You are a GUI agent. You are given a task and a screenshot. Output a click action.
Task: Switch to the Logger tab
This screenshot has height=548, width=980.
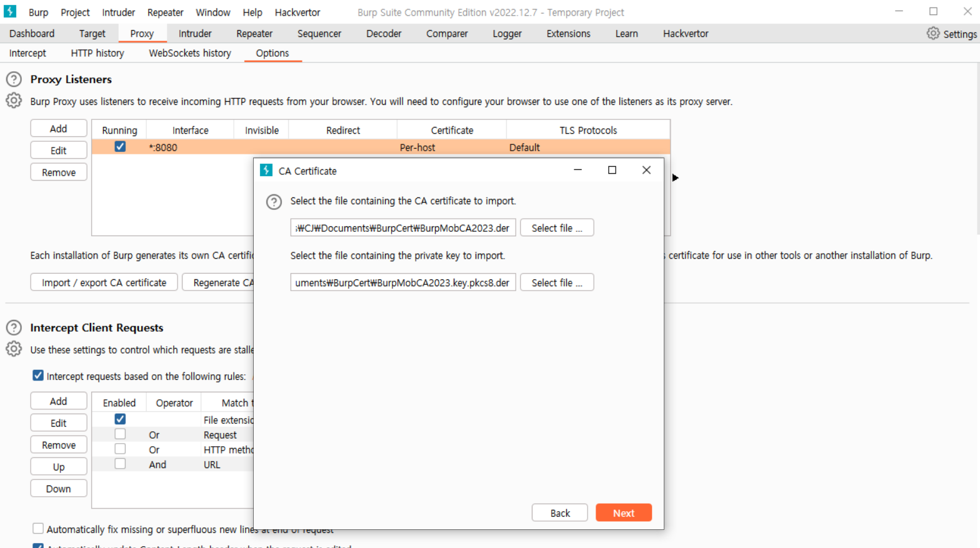point(507,34)
